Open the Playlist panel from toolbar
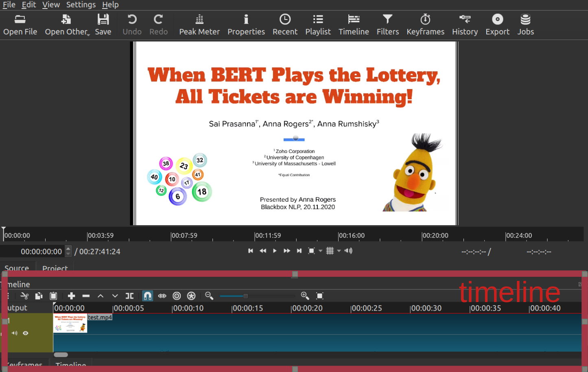This screenshot has height=372, width=588. tap(318, 25)
